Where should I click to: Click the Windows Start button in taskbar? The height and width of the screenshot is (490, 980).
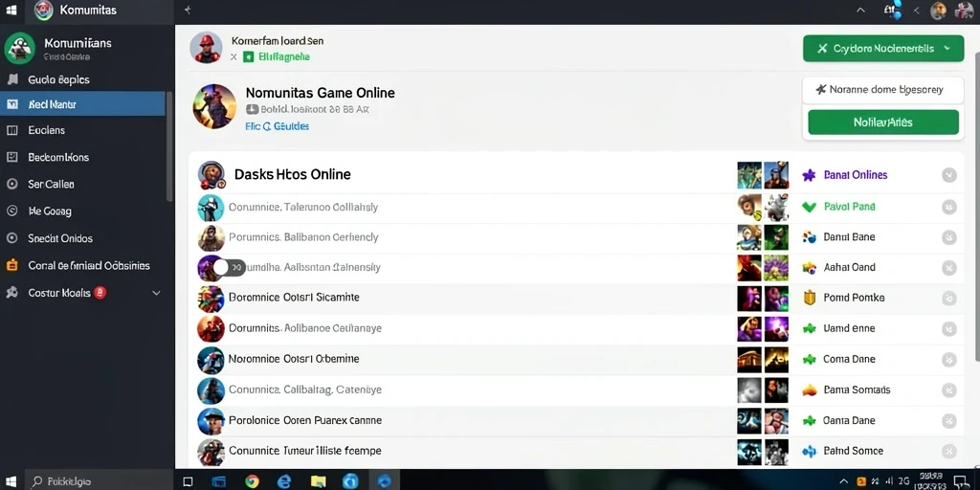11,480
